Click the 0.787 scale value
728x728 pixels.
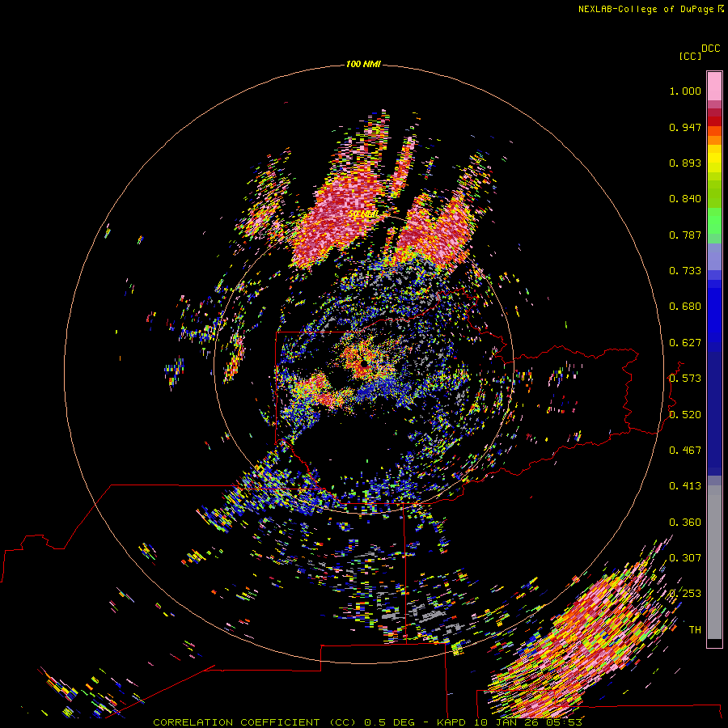(x=685, y=235)
